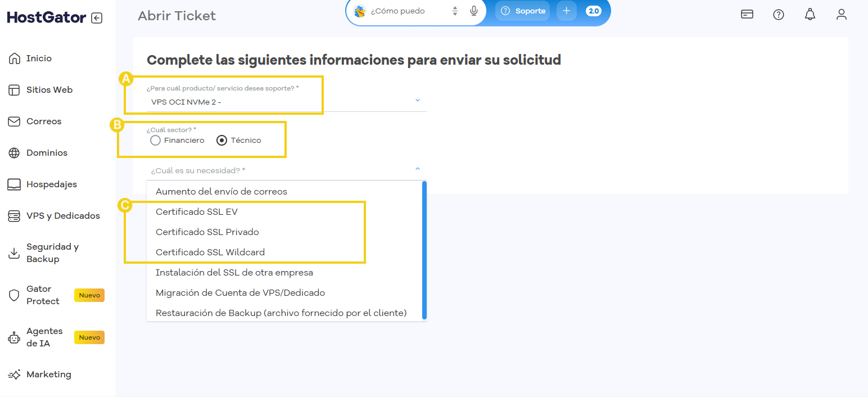The width and height of the screenshot is (868, 397).
Task: Click the 2.0 version badge
Action: tap(594, 11)
